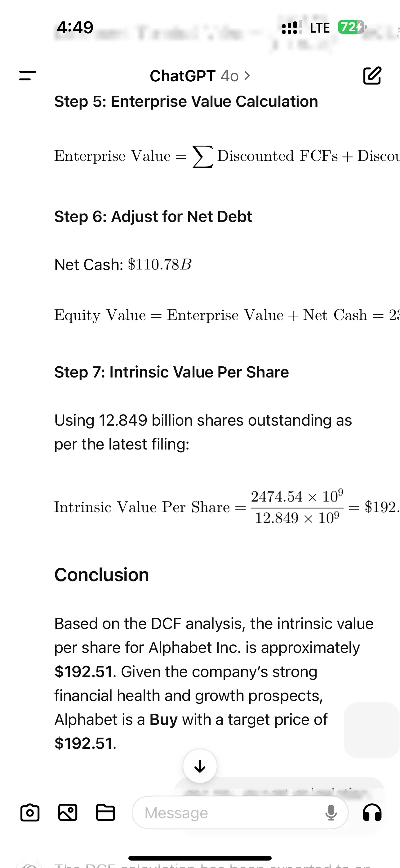Screen dimensions: 400x868
Task: Tap the microphone dictation icon
Action: [x=331, y=812]
